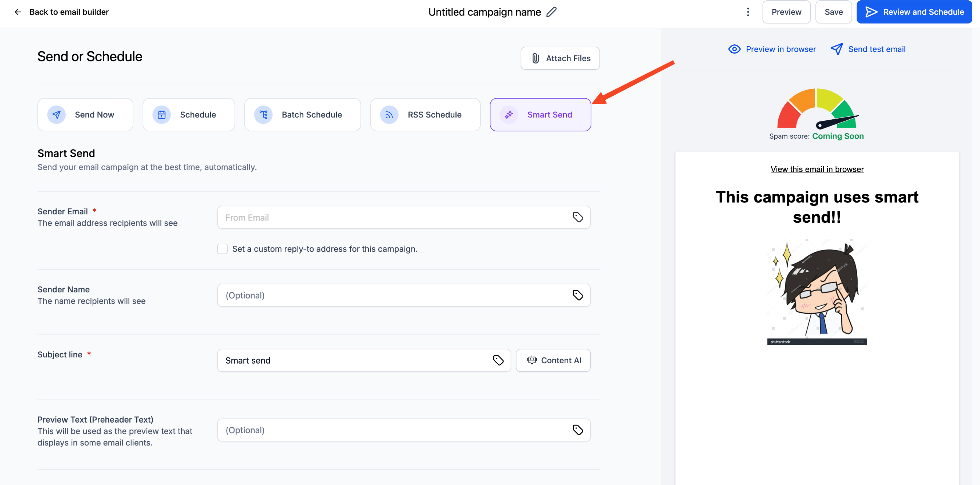The image size is (980, 485).
Task: Enable custom reply-to address checkbox
Action: pyautogui.click(x=222, y=249)
